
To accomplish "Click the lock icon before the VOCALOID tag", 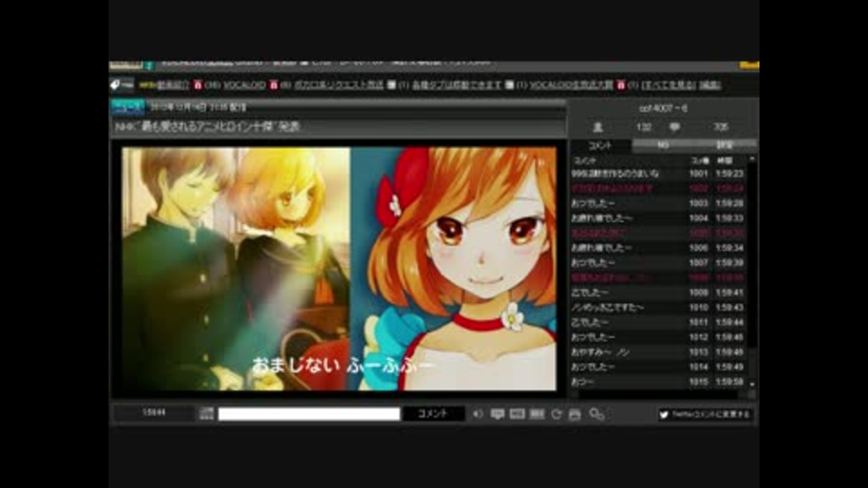I will coord(198,85).
